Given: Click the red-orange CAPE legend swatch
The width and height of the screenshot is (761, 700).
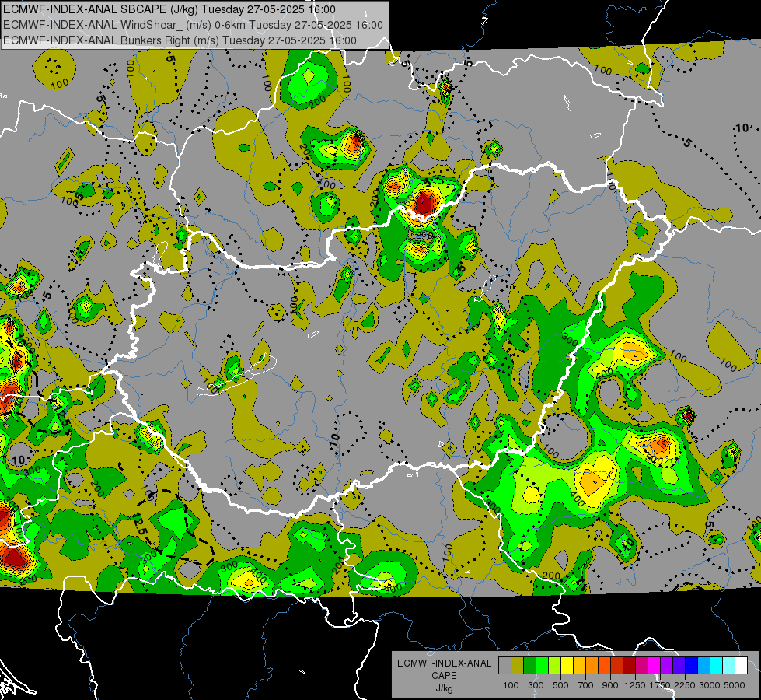Looking at the screenshot, I should pyautogui.click(x=604, y=666).
